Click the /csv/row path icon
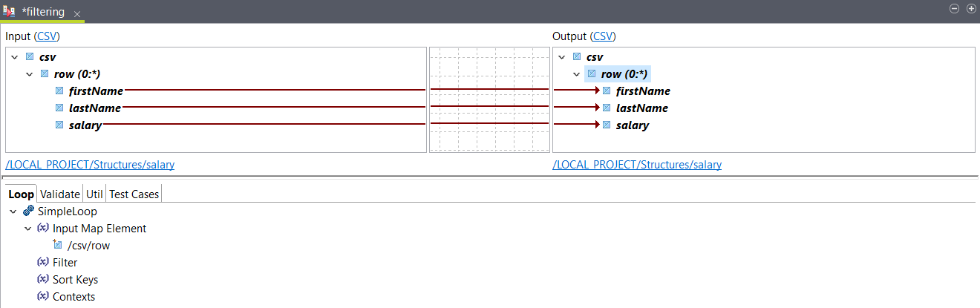Viewport: 980px width, 308px height. tap(58, 245)
